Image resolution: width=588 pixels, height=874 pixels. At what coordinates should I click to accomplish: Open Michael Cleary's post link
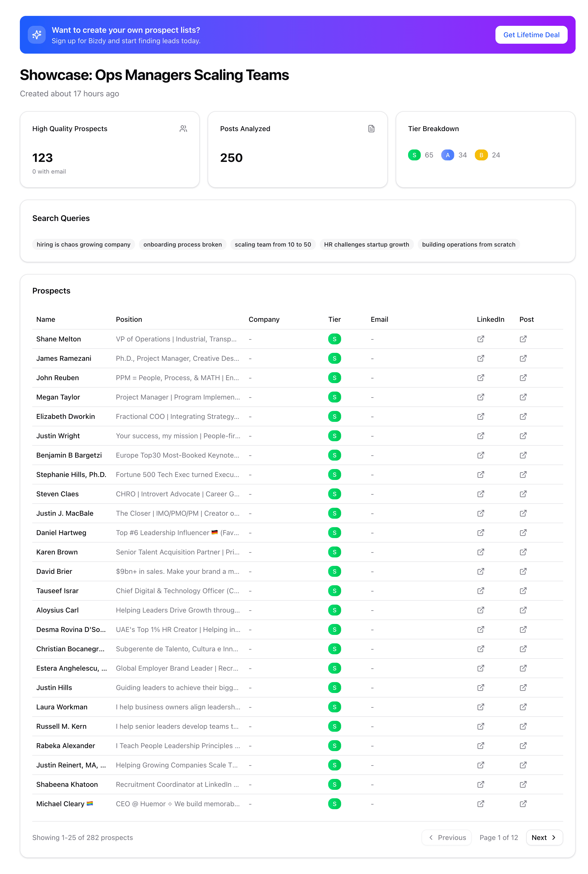[523, 804]
